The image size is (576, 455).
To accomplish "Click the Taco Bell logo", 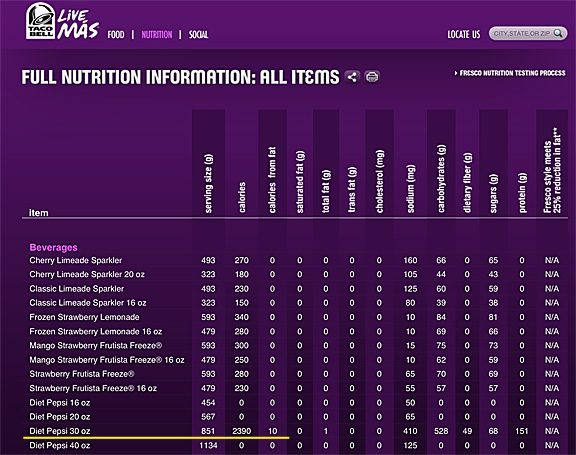I will coord(41,21).
